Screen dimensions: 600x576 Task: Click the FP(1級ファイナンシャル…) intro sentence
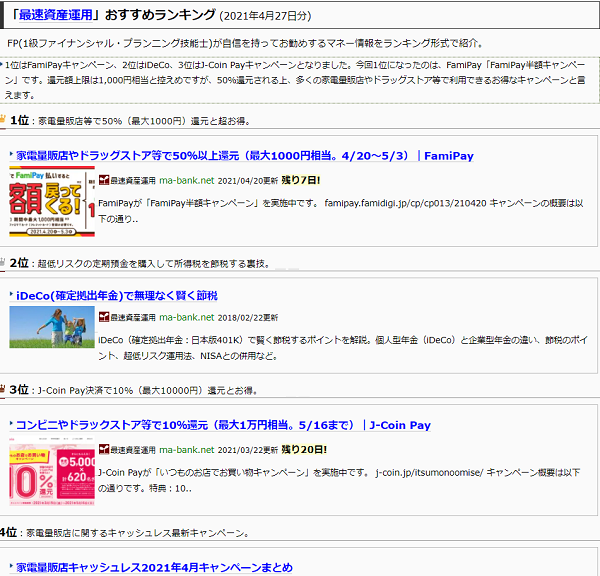pos(245,43)
